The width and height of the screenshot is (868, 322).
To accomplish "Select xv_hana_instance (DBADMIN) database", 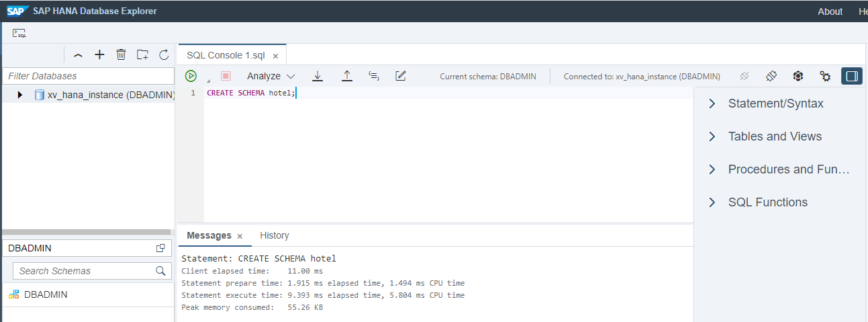I will click(111, 95).
